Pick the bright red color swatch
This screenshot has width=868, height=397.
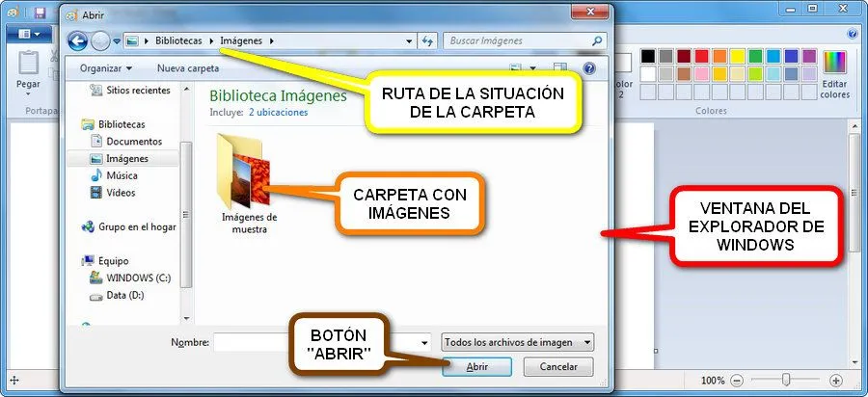701,56
